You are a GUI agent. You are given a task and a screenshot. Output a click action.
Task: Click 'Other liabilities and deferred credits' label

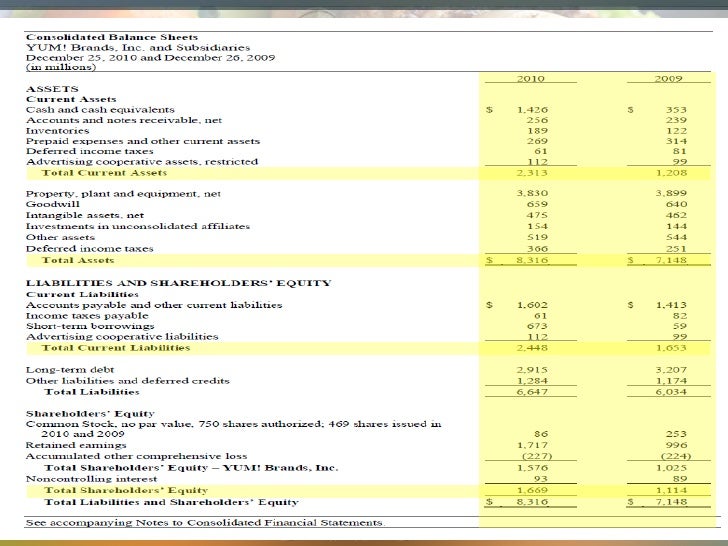[x=128, y=381]
